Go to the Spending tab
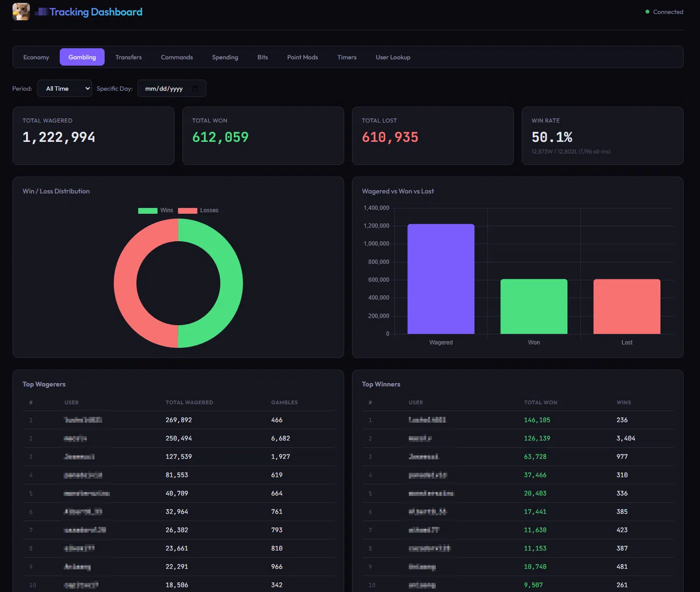The width and height of the screenshot is (700, 592). pyautogui.click(x=225, y=57)
